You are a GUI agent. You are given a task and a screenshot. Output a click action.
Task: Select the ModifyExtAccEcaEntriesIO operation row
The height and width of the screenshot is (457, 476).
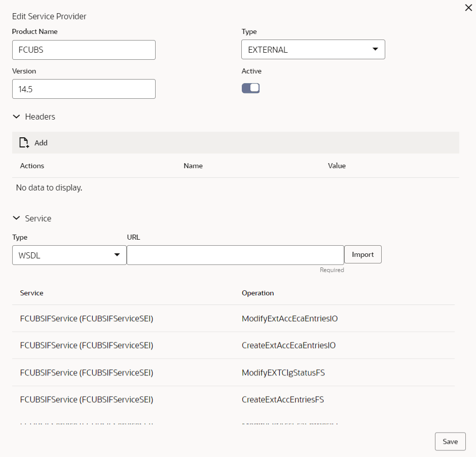coord(289,319)
